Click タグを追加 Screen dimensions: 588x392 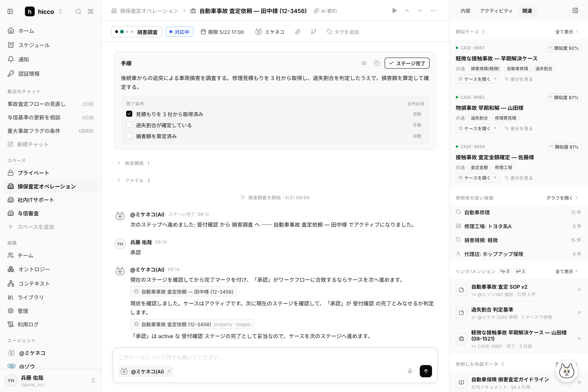point(343,32)
